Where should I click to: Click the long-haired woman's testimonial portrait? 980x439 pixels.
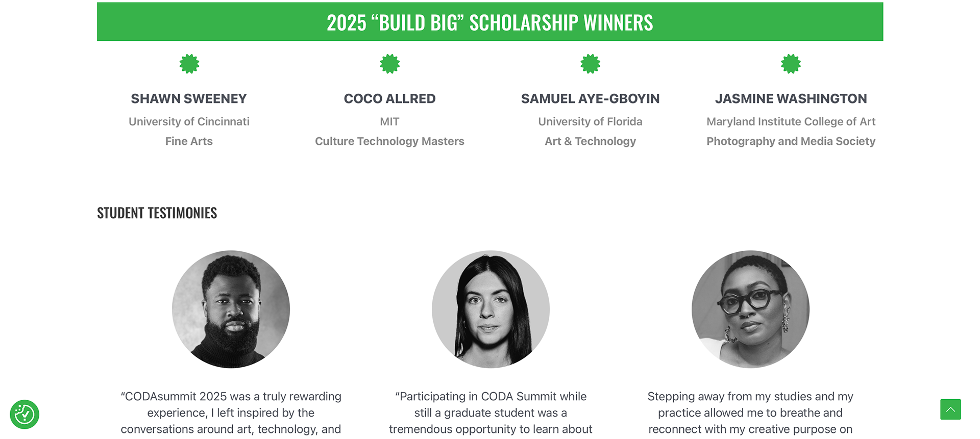coord(491,309)
